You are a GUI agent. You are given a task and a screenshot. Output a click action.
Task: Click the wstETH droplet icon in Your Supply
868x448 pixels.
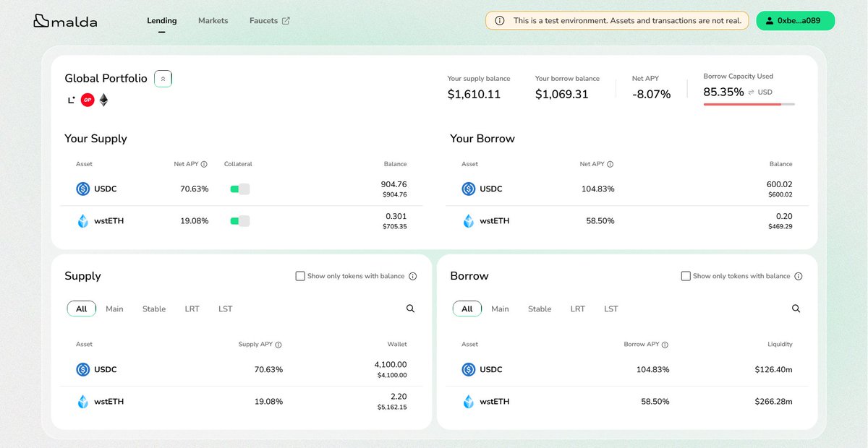point(83,221)
